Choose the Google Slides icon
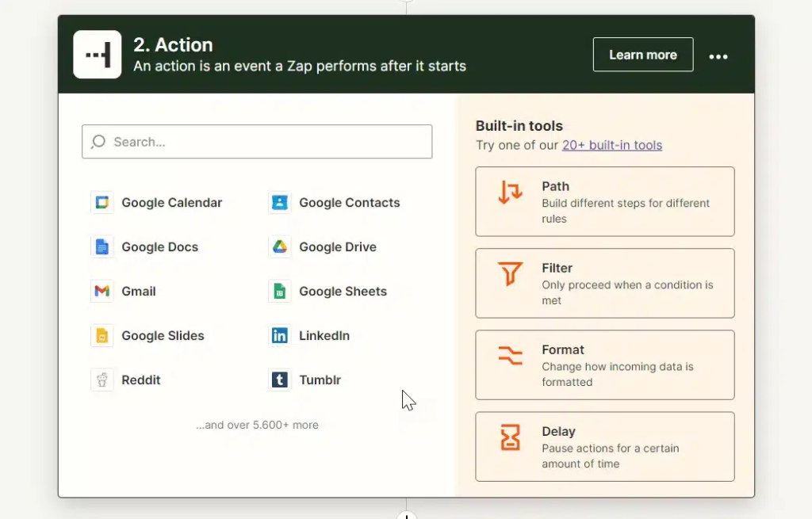This screenshot has width=812, height=519. [101, 336]
